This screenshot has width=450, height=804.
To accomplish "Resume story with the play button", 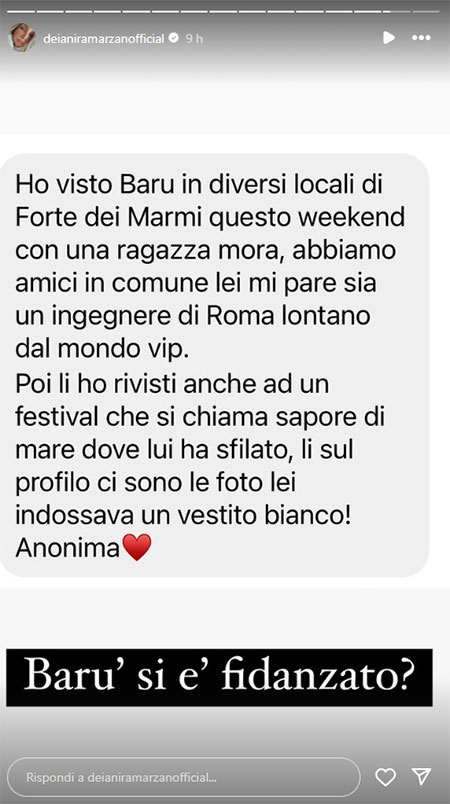I will pyautogui.click(x=389, y=37).
